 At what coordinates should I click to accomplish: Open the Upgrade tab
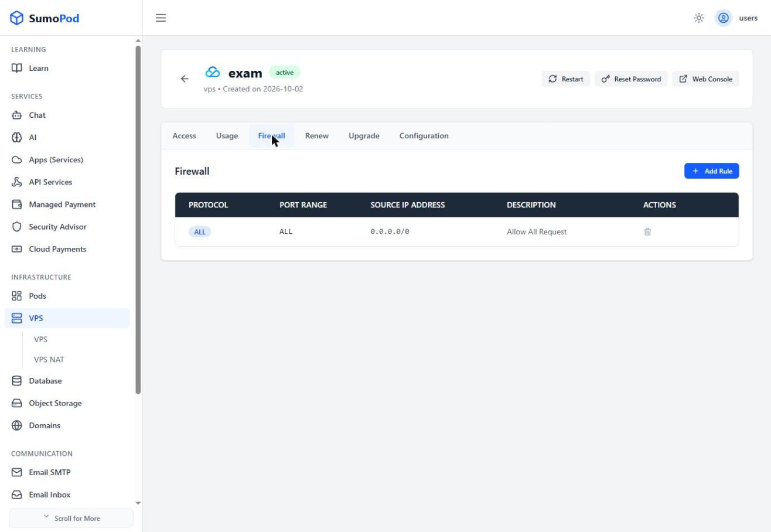click(364, 136)
